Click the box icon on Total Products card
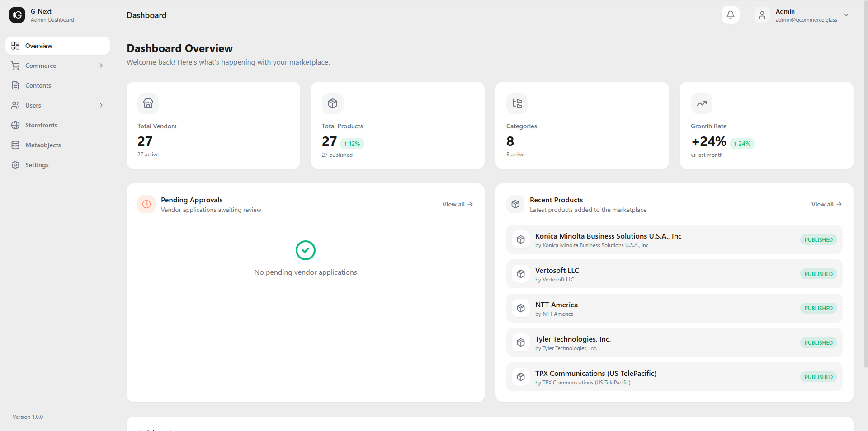 (333, 103)
